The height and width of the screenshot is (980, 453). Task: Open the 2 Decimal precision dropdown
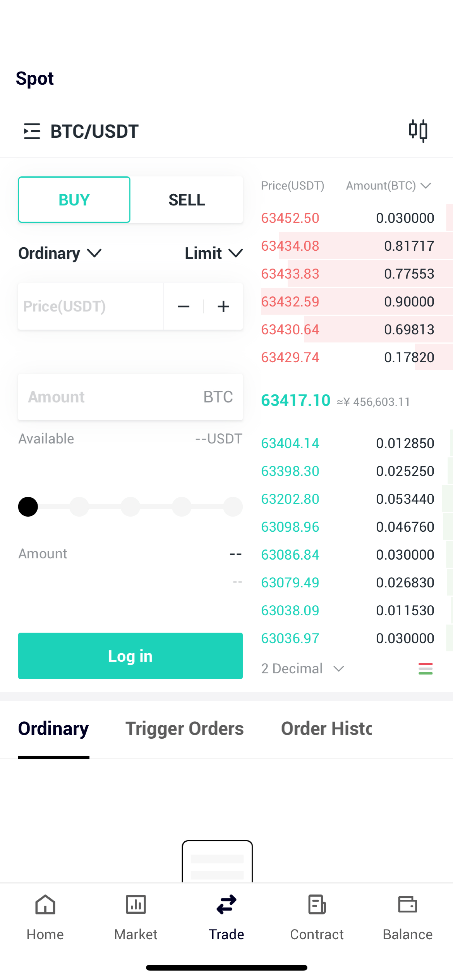pyautogui.click(x=303, y=668)
